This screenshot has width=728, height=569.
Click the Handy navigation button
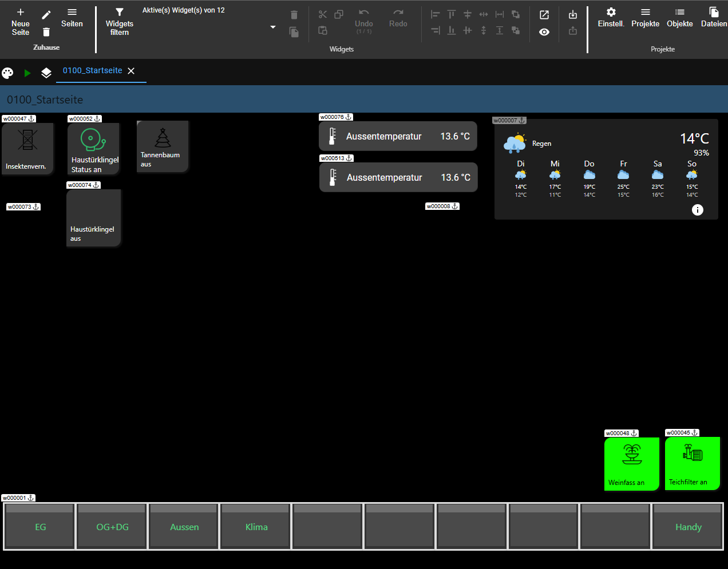tap(688, 527)
